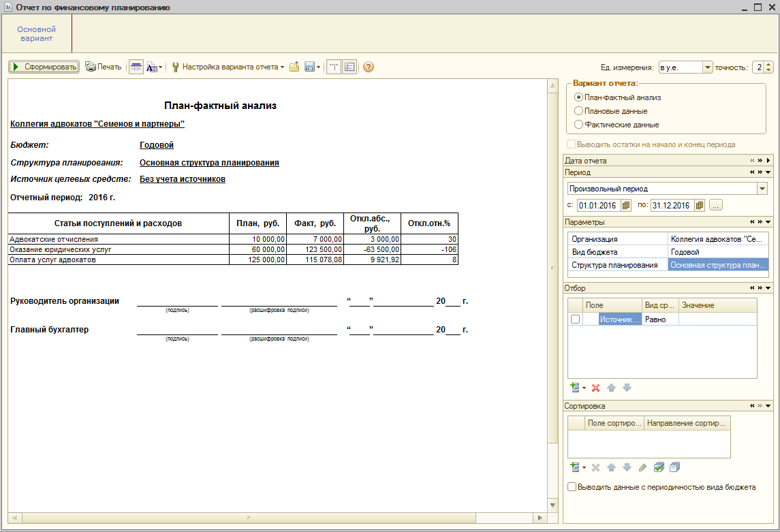Open Ед. измерения units dropdown
The image size is (780, 532).
pyautogui.click(x=707, y=67)
